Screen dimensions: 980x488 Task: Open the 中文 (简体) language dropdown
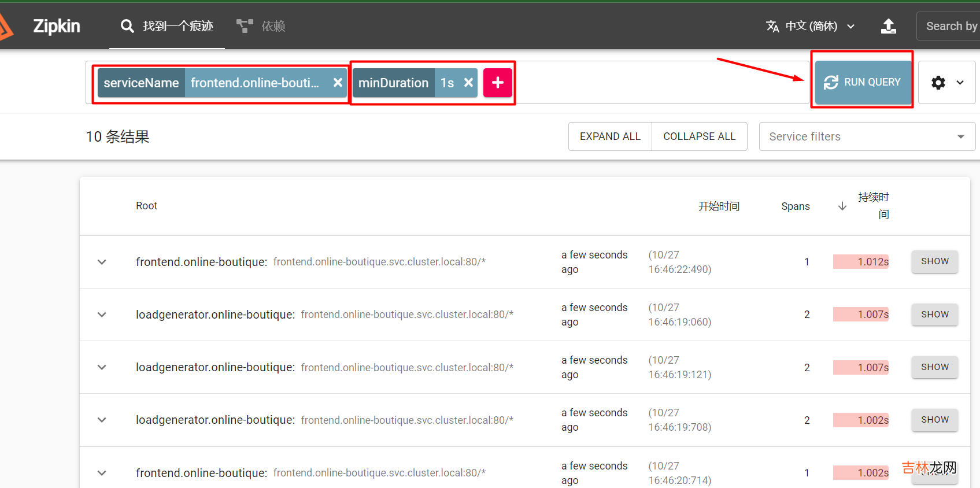click(819, 26)
